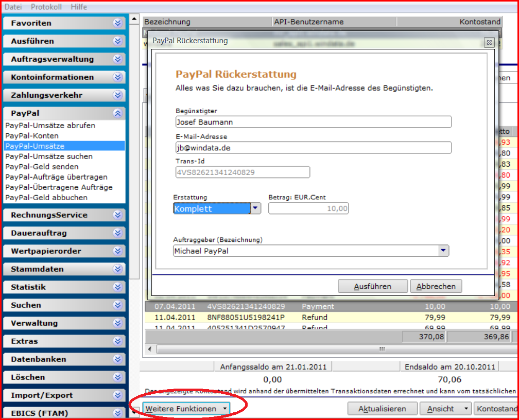Expand the Suchen section

click(117, 305)
